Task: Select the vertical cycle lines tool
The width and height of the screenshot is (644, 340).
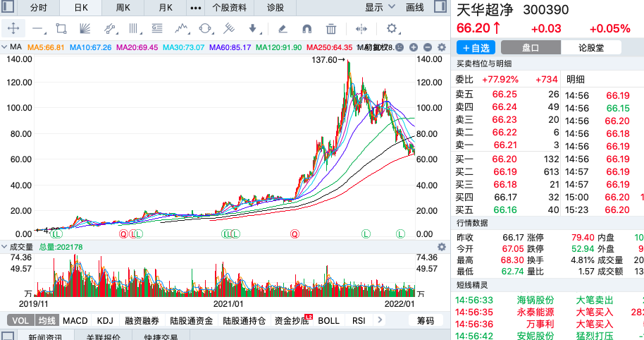Action: 133,28
